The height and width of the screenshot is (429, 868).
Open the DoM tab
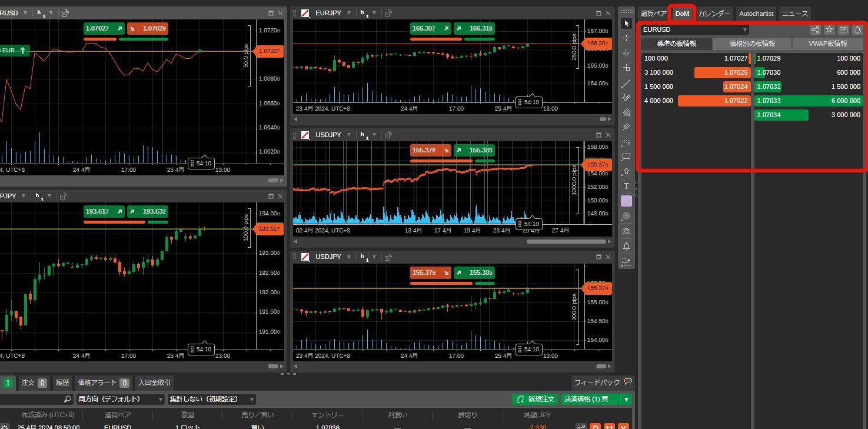click(682, 14)
